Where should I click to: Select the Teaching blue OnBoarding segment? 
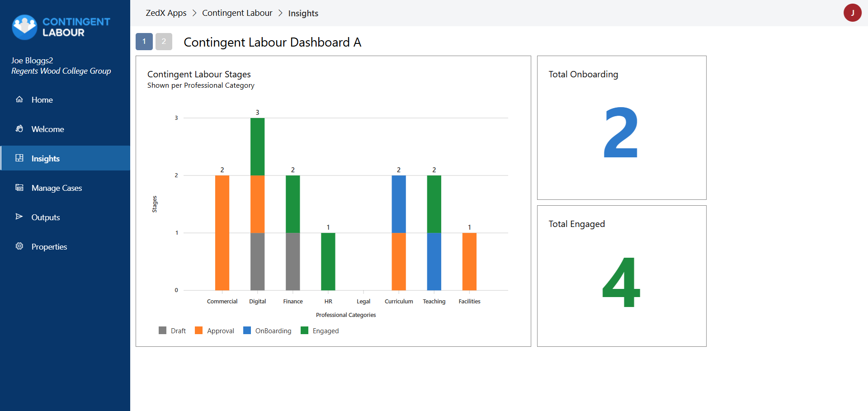434,261
